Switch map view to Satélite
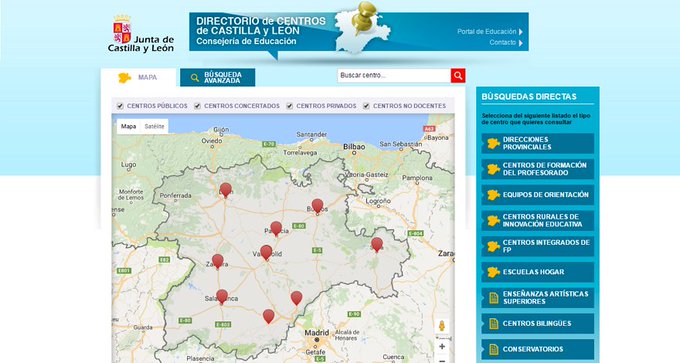 point(154,127)
